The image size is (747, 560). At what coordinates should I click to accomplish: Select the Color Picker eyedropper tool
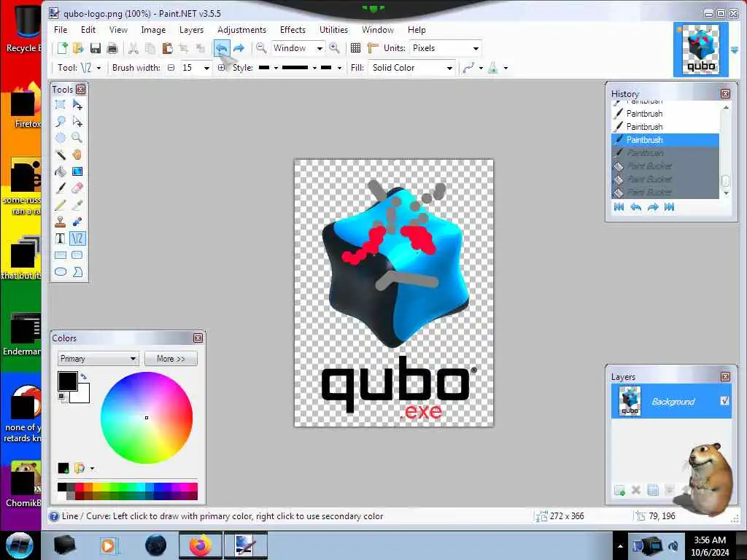point(77,205)
